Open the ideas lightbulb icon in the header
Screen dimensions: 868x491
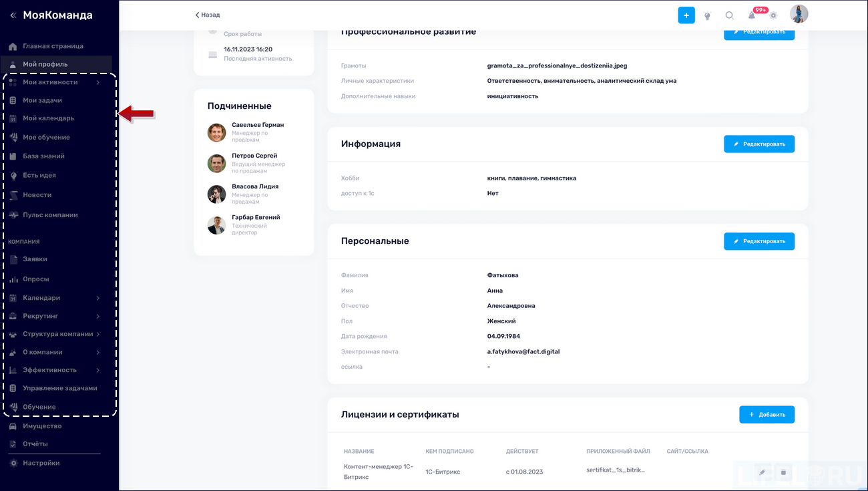(708, 15)
